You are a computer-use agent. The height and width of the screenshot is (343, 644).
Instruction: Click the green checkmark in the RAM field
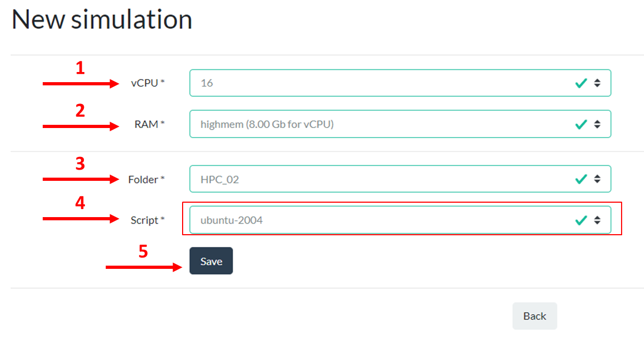[x=582, y=124]
